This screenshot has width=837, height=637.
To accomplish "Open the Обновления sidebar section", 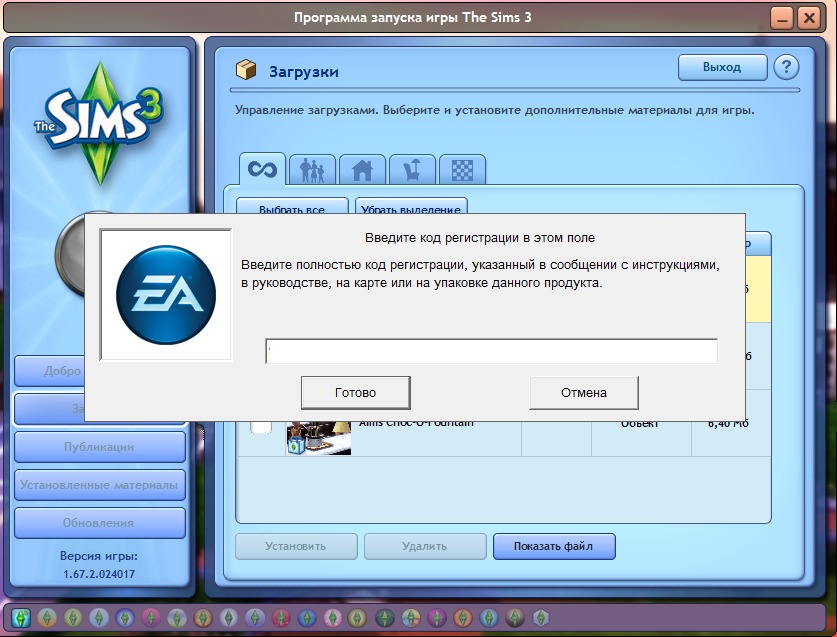I will point(99,523).
